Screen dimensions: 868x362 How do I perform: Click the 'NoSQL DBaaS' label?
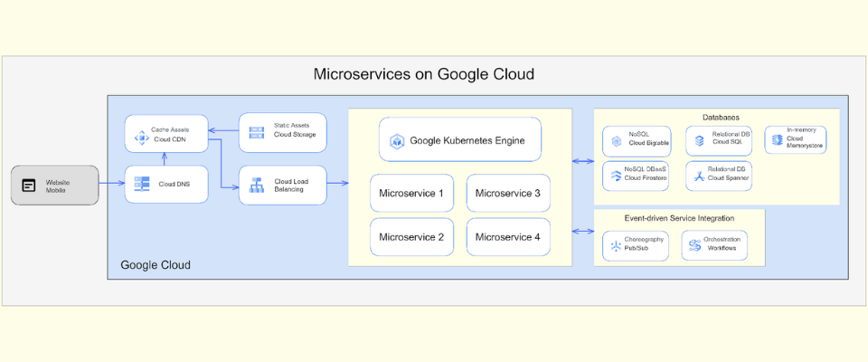[646, 169]
